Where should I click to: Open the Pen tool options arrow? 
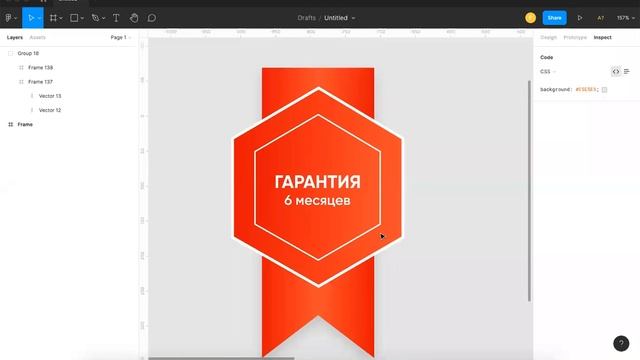pyautogui.click(x=104, y=18)
